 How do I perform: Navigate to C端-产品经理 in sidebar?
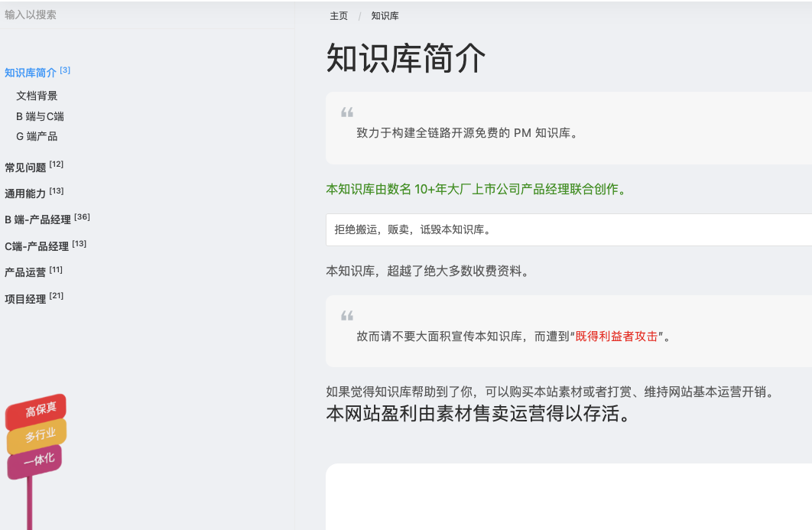point(37,245)
